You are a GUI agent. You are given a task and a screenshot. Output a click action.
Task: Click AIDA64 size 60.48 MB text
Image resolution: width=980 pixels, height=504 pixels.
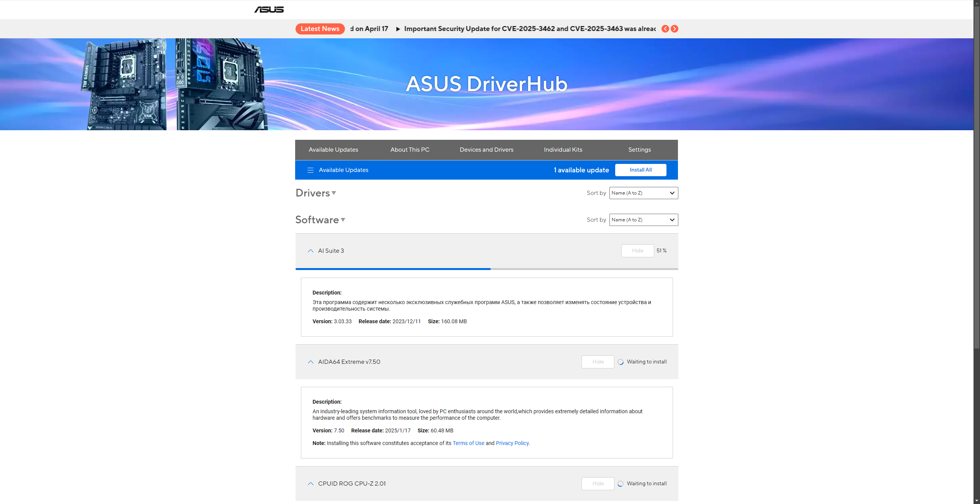click(435, 430)
